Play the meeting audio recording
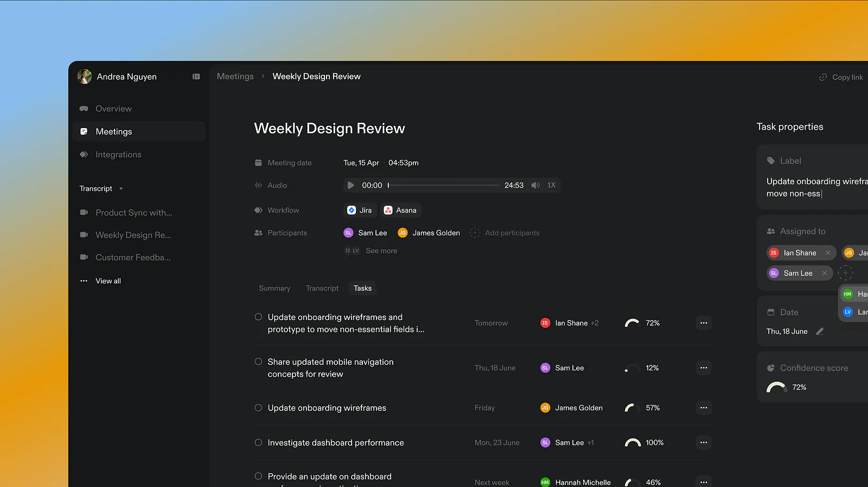The image size is (868, 487). [x=351, y=185]
